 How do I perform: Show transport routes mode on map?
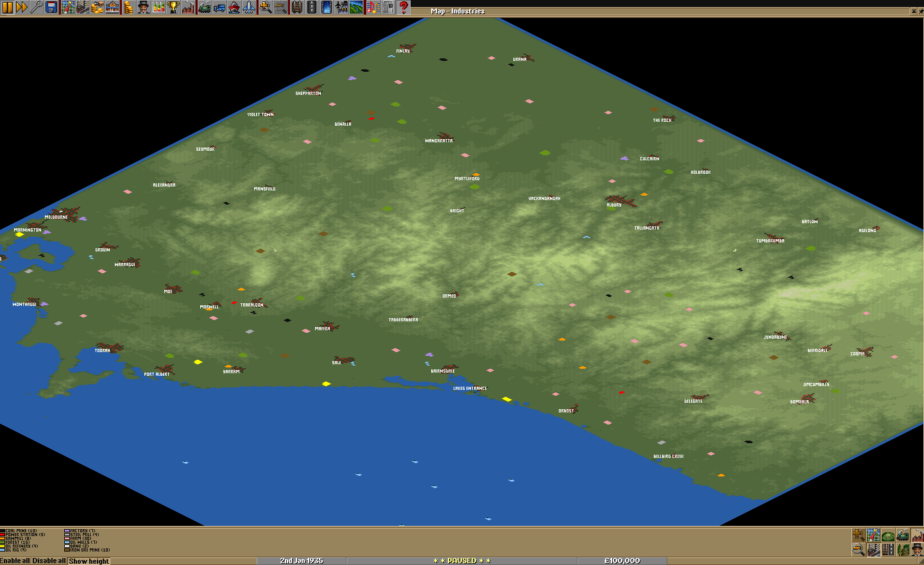888,550
